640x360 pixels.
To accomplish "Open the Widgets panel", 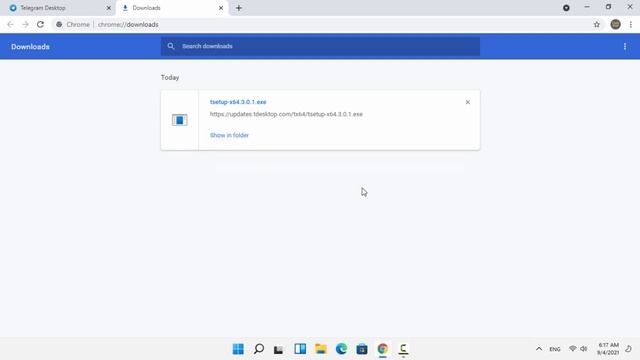I will click(300, 349).
